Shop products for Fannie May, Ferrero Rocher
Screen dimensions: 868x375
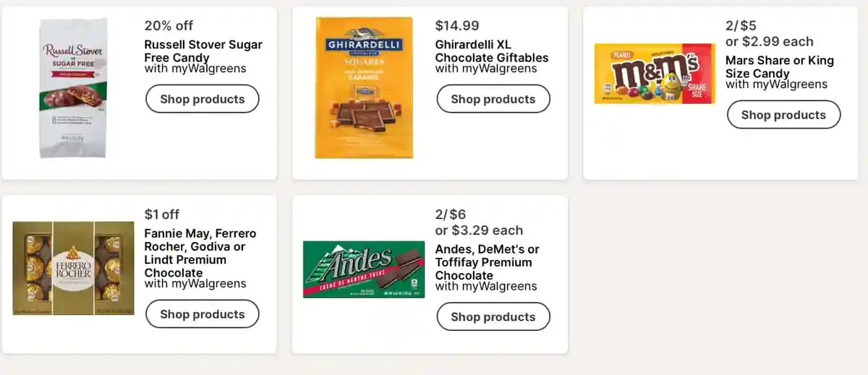(x=203, y=314)
